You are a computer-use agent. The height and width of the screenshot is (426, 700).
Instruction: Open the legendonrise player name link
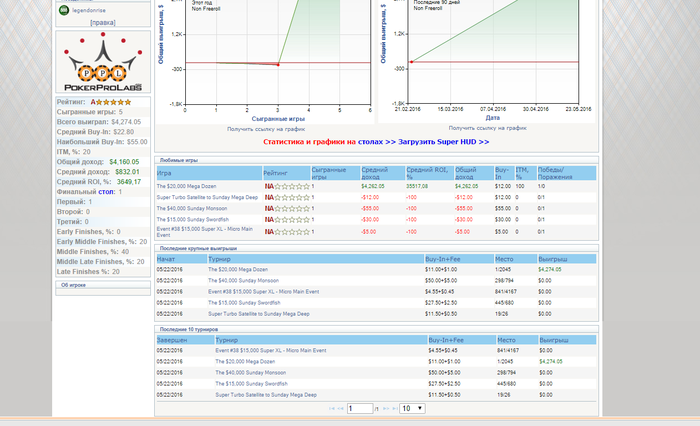pos(89,10)
